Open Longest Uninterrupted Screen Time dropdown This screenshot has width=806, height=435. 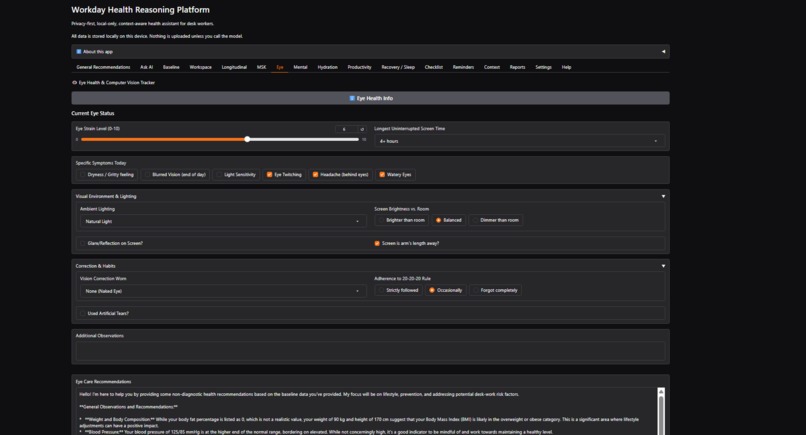tap(519, 141)
